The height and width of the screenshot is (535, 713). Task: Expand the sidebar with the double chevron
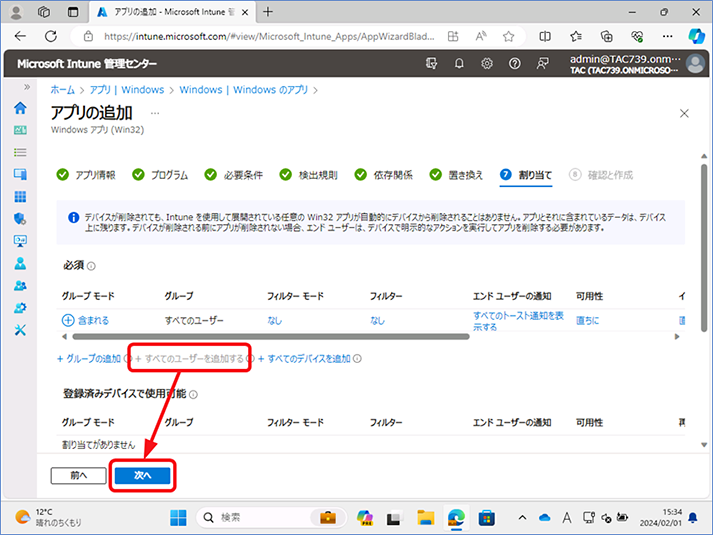pyautogui.click(x=27, y=87)
